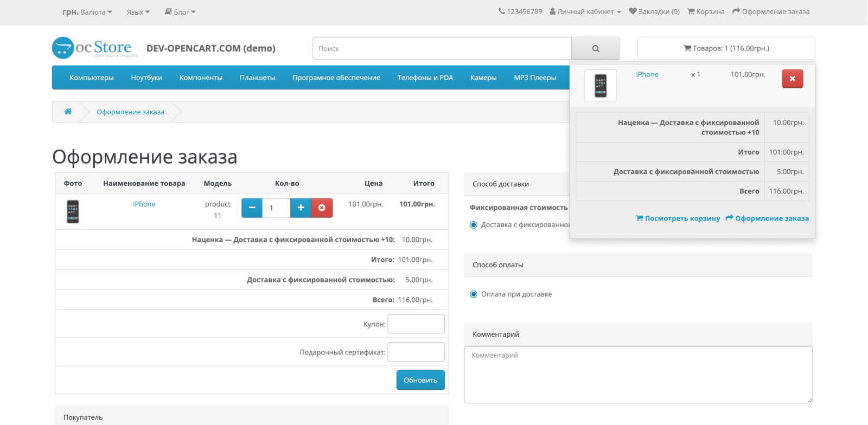Click the Модель column header
Image resolution: width=868 pixels, height=425 pixels.
point(218,183)
